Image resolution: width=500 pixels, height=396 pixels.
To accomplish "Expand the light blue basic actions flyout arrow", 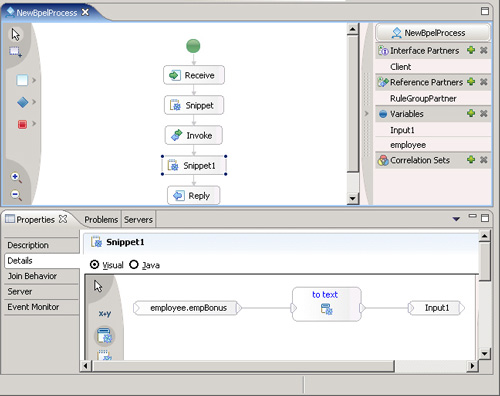I will coord(34,80).
